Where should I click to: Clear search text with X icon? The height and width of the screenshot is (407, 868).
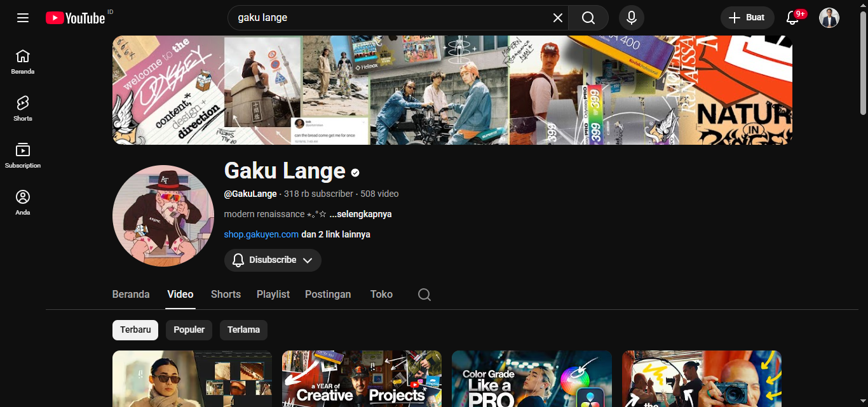pos(557,18)
